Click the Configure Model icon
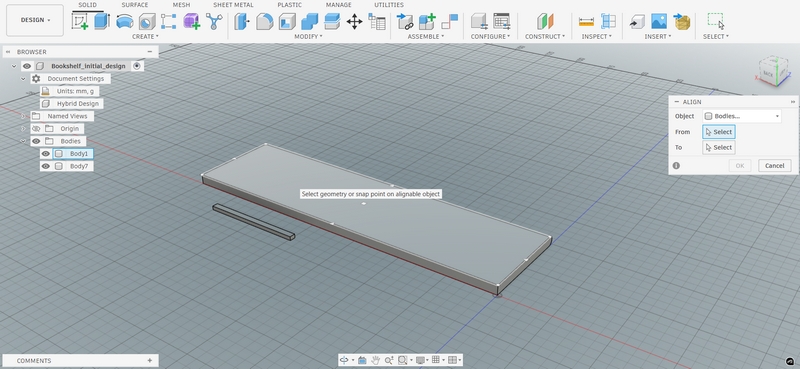The height and width of the screenshot is (369, 800). tap(479, 21)
